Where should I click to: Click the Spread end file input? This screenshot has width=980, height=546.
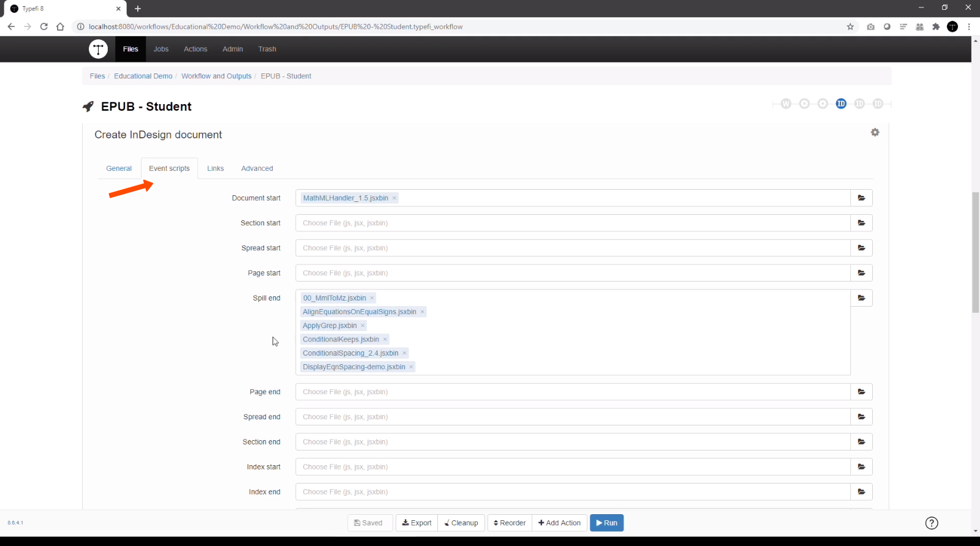[x=573, y=417]
